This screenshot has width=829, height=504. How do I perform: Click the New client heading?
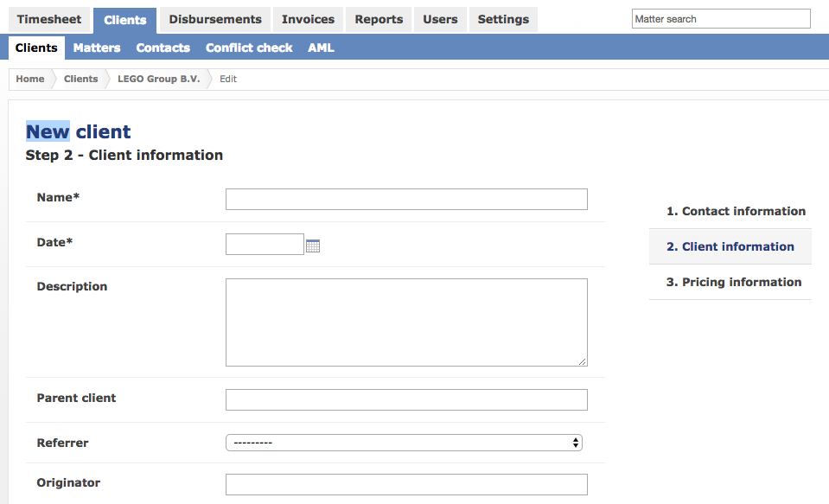(79, 131)
